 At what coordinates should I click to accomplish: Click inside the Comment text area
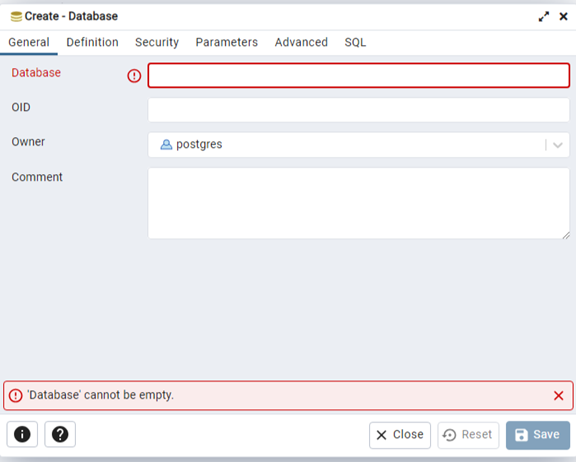359,203
